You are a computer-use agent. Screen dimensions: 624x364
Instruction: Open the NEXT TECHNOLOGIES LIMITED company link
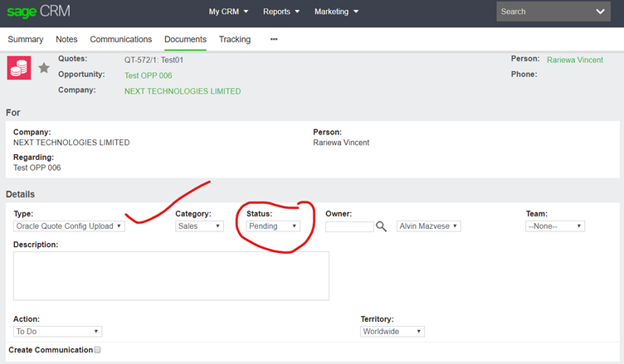coord(183,91)
